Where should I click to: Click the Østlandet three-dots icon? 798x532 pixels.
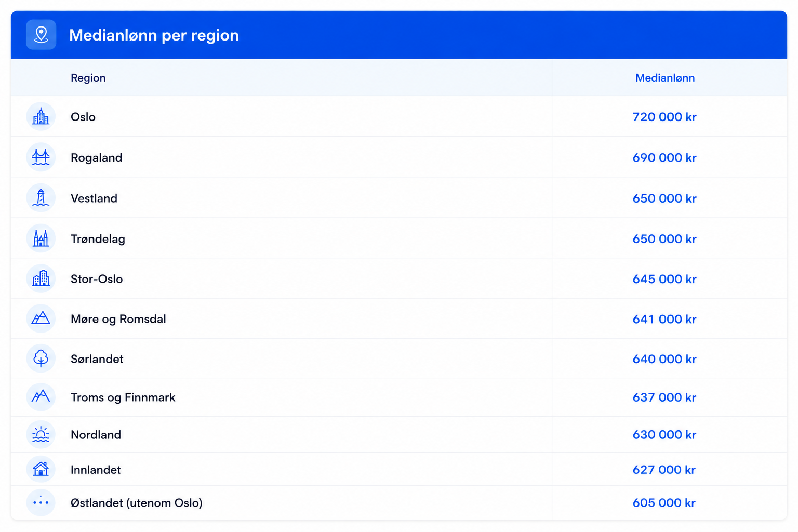[41, 502]
